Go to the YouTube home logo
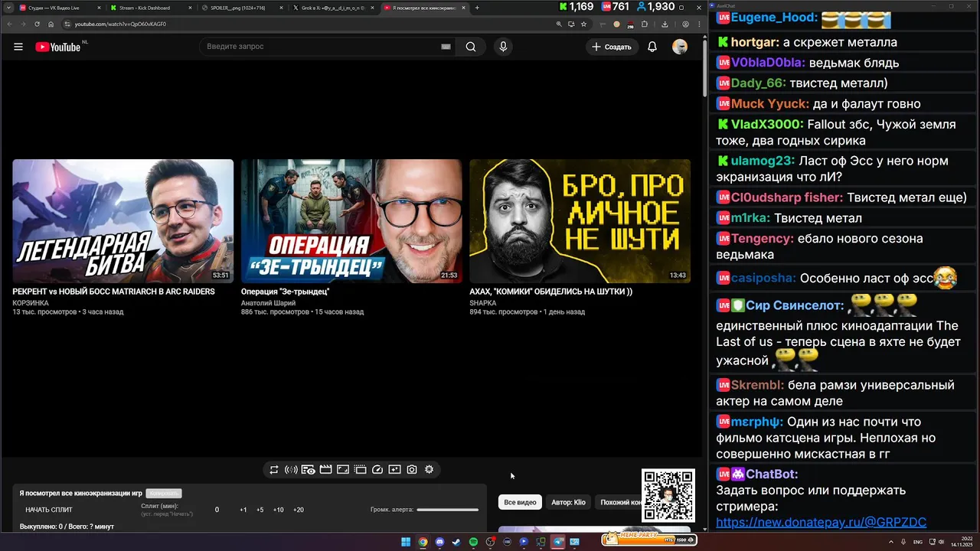This screenshot has height=551, width=980. [x=58, y=47]
